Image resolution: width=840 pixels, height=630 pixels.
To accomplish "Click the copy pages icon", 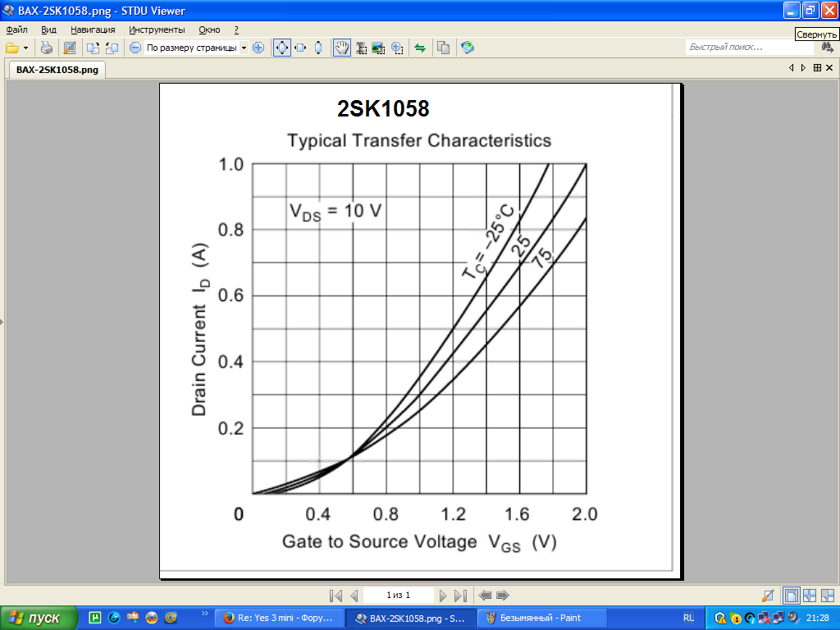I will tap(443, 48).
